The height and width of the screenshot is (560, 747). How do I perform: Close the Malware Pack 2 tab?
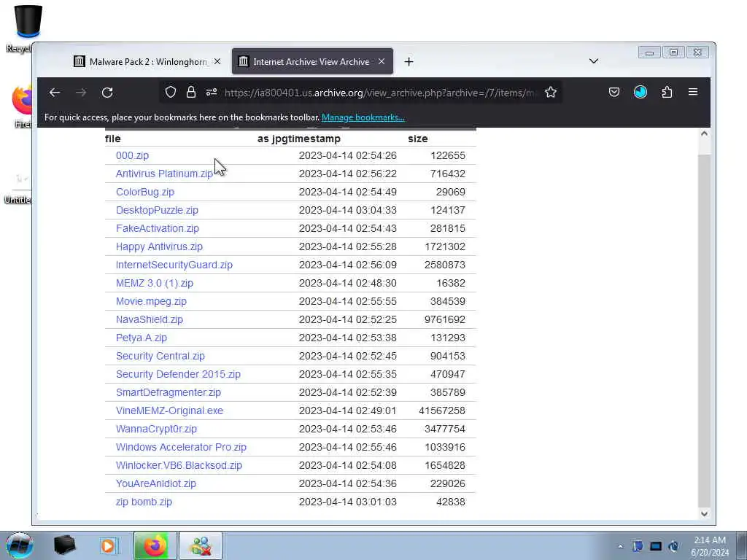pos(217,61)
